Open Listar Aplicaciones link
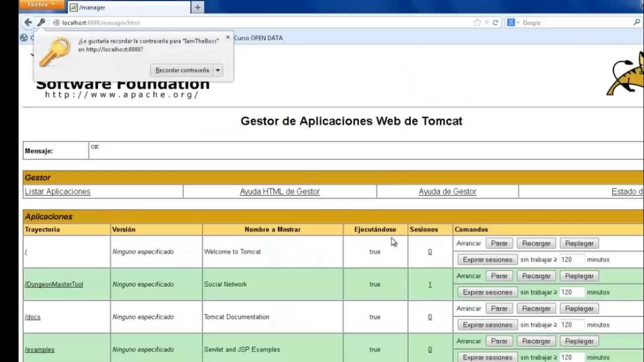The height and width of the screenshot is (362, 644). (x=57, y=192)
